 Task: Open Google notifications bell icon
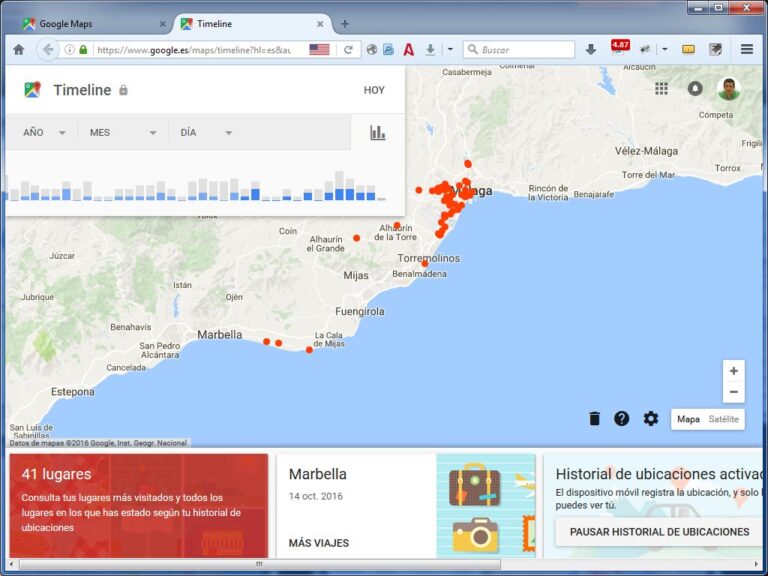pos(695,88)
